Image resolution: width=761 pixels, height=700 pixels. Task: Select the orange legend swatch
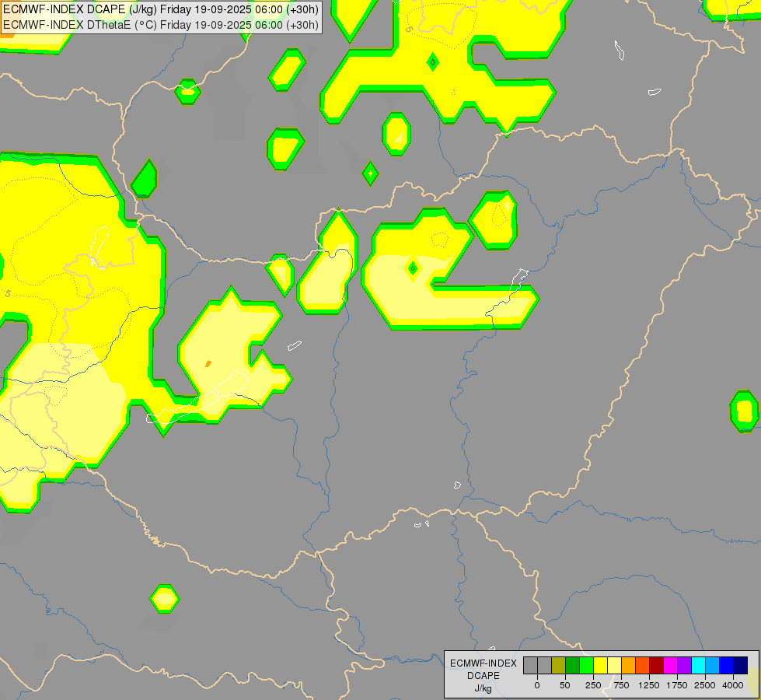coord(629,665)
